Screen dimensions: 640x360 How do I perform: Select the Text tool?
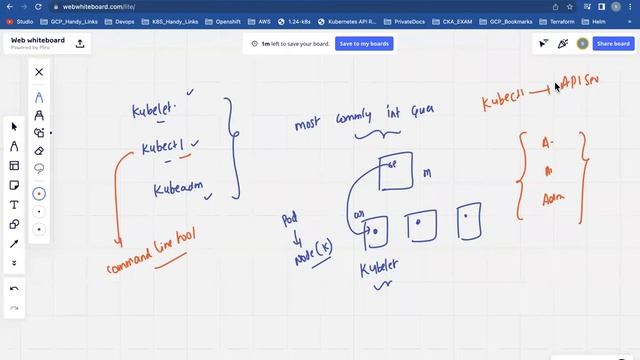click(x=14, y=204)
